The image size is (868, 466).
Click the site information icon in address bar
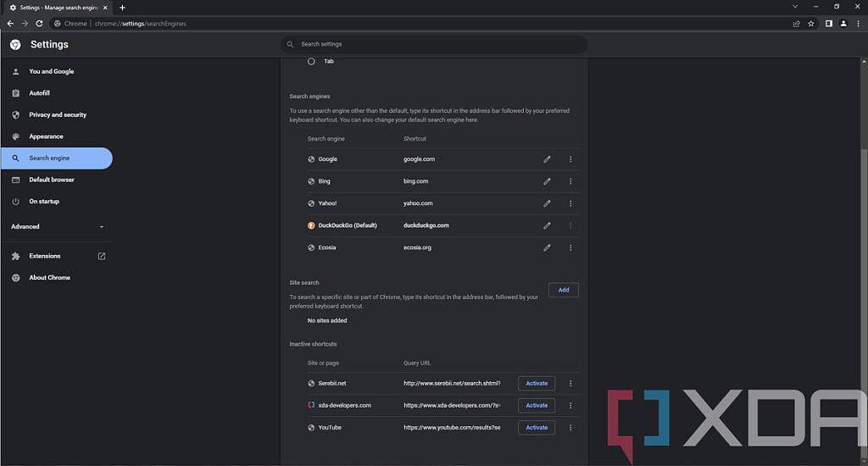[57, 24]
